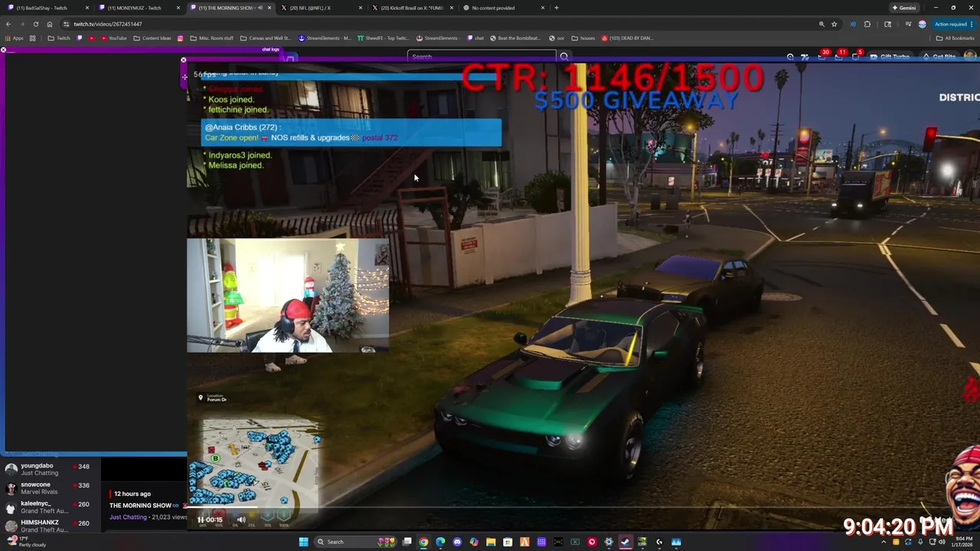The height and width of the screenshot is (551, 980).
Task: Open Nvidia app from taskbar
Action: click(x=642, y=542)
